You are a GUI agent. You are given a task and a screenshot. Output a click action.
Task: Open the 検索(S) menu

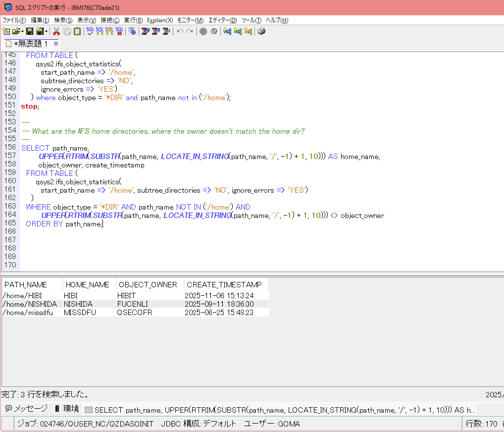pyautogui.click(x=63, y=20)
